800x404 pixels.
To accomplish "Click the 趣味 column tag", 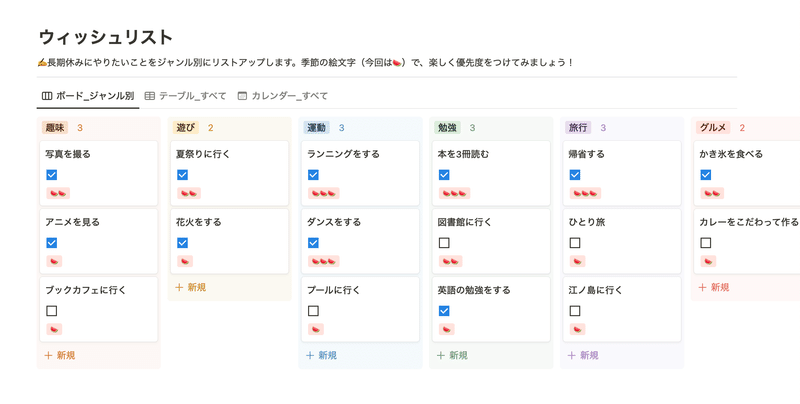I will point(55,128).
